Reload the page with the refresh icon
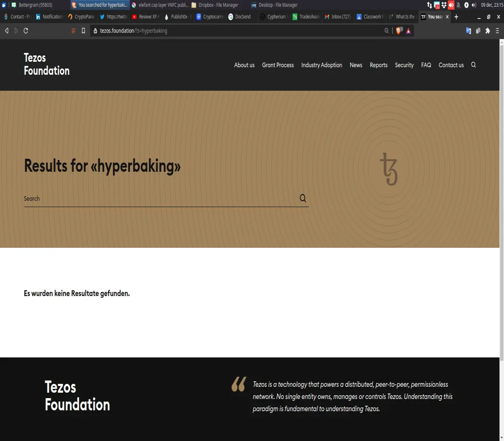Viewport: 504px width, 441px height. click(26, 31)
